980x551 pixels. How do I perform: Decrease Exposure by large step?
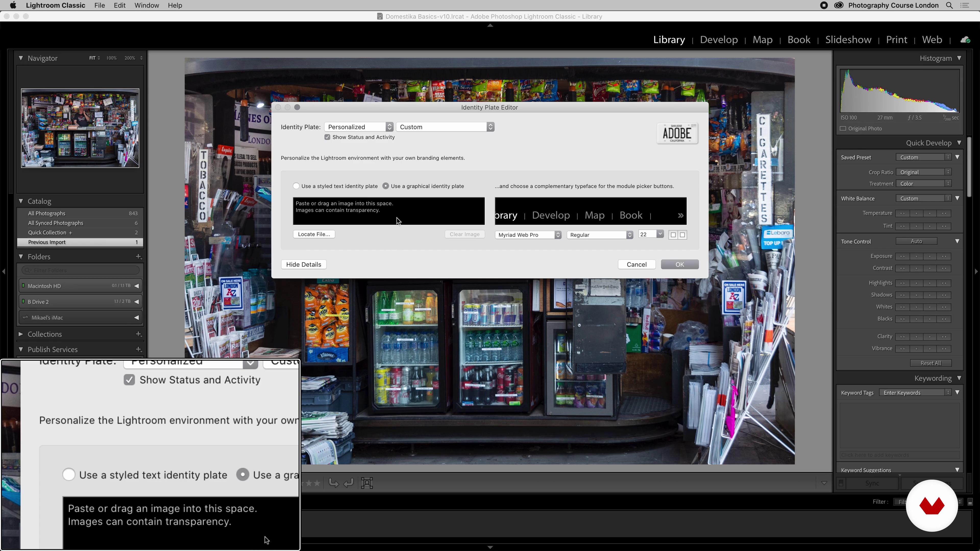coord(902,257)
